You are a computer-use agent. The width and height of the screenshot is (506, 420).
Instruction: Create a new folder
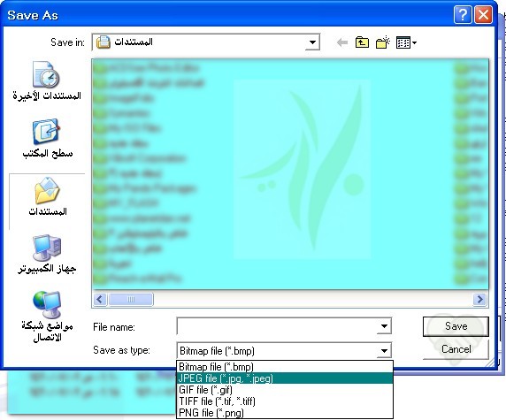click(383, 42)
